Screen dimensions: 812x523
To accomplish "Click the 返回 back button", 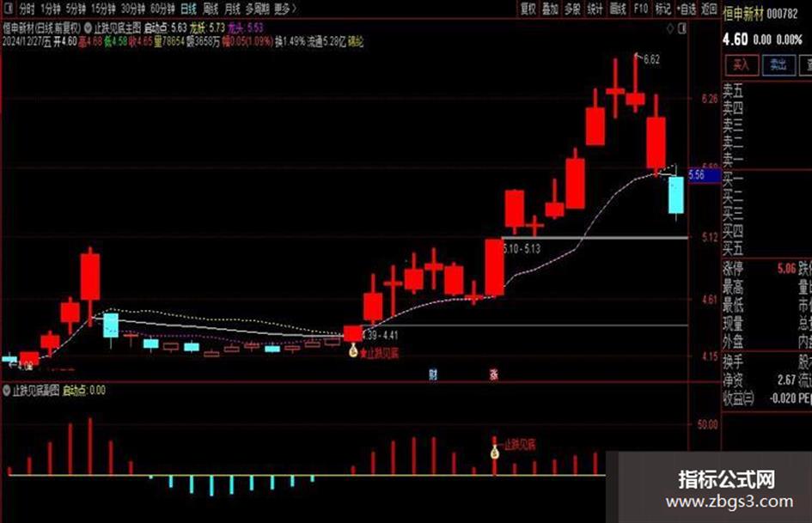I will [710, 9].
